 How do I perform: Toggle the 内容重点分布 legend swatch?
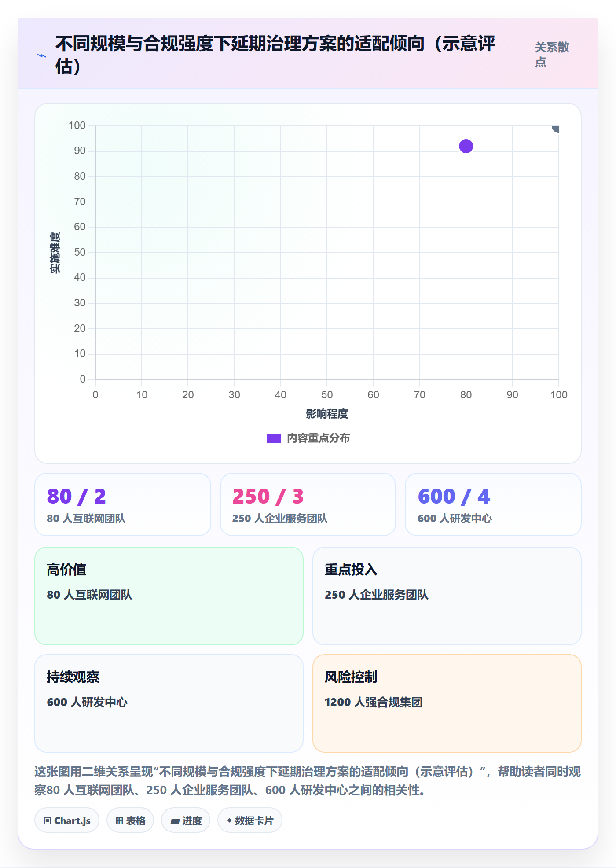[x=273, y=438]
